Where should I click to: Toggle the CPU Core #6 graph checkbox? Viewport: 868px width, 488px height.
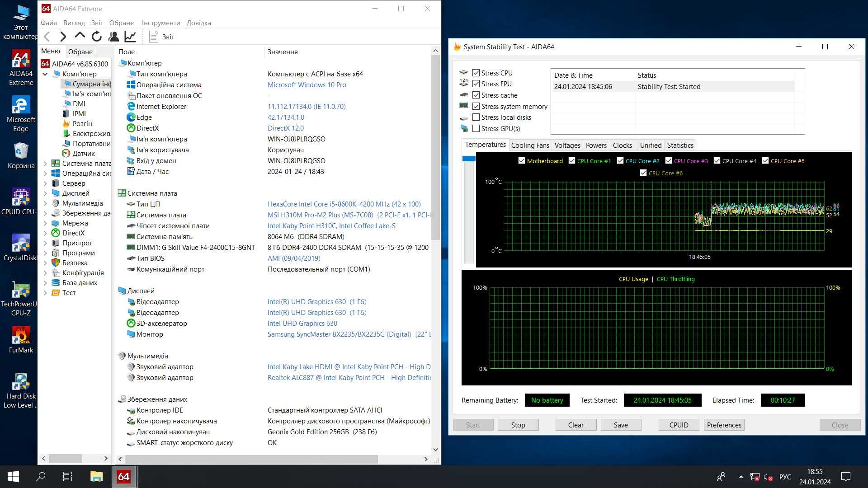point(643,173)
